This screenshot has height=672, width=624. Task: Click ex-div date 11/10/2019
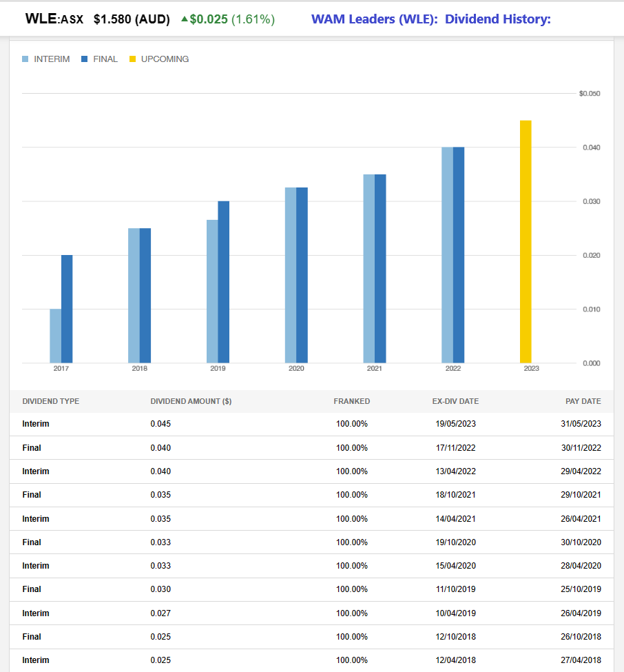[x=456, y=589]
